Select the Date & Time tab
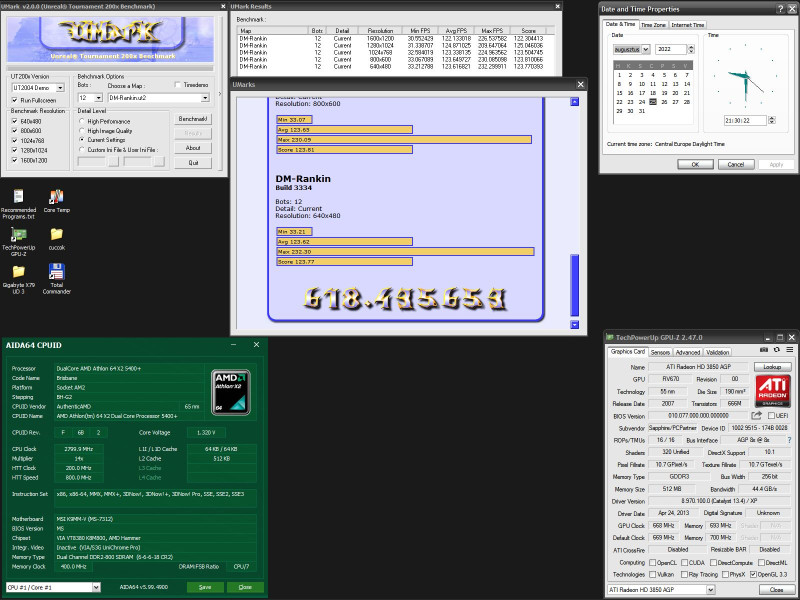Viewport: 800px width, 600px height. click(620, 24)
